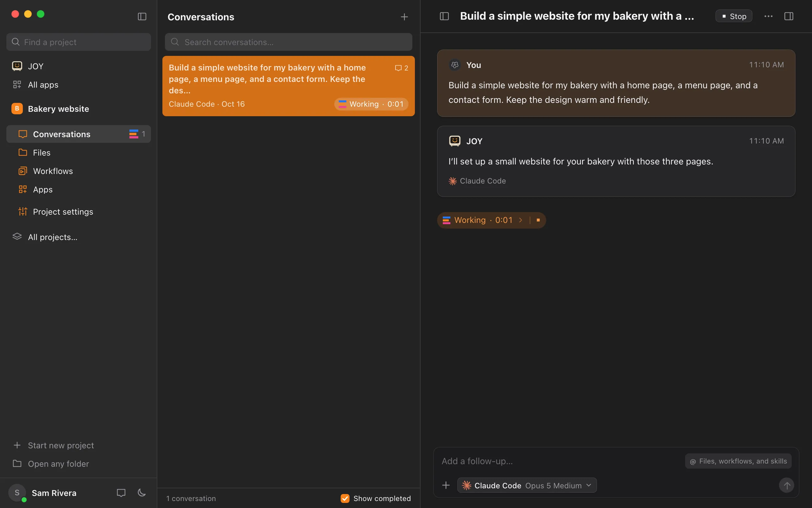Open feedback chat icon near Sam Rivera
The image size is (812, 508).
(x=121, y=493)
